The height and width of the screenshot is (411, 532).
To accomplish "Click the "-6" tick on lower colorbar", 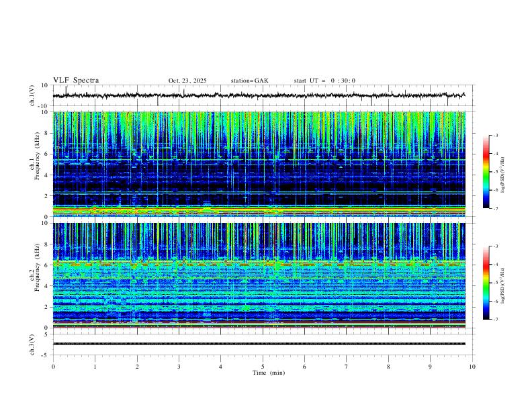I will (495, 301).
